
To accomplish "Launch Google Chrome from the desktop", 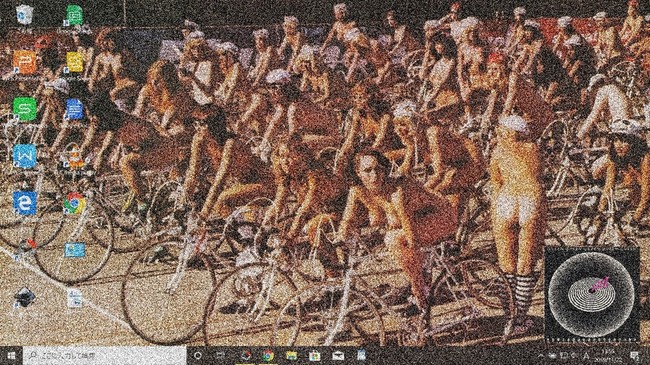I will (x=75, y=204).
